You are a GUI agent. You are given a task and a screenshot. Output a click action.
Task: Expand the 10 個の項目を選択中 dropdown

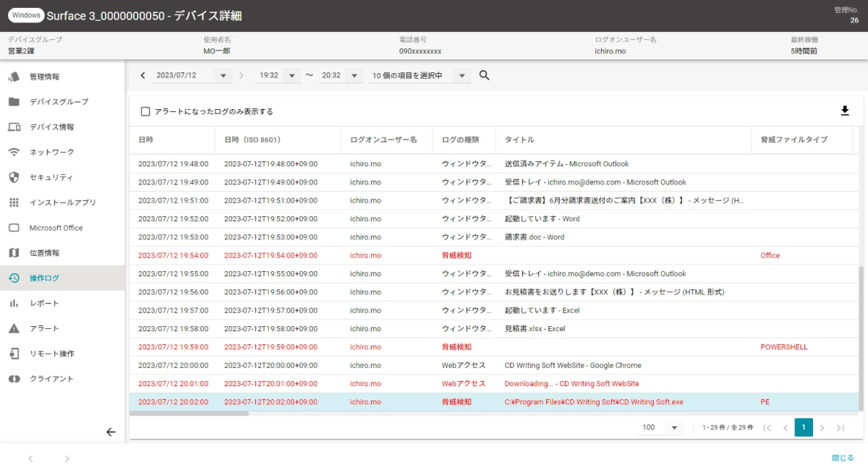tap(420, 75)
